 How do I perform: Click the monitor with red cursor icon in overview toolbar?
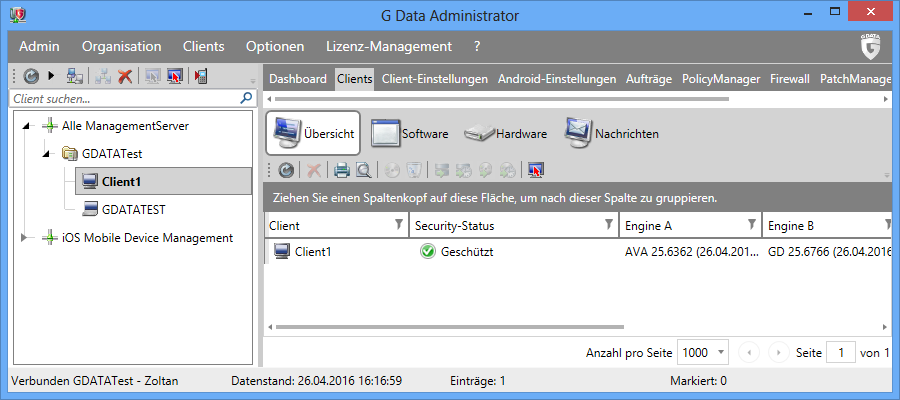(536, 170)
